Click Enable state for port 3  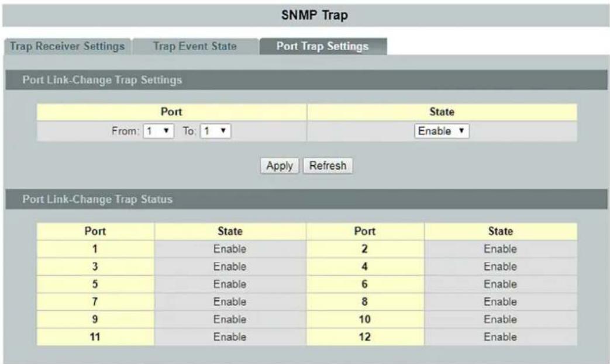pyautogui.click(x=230, y=266)
